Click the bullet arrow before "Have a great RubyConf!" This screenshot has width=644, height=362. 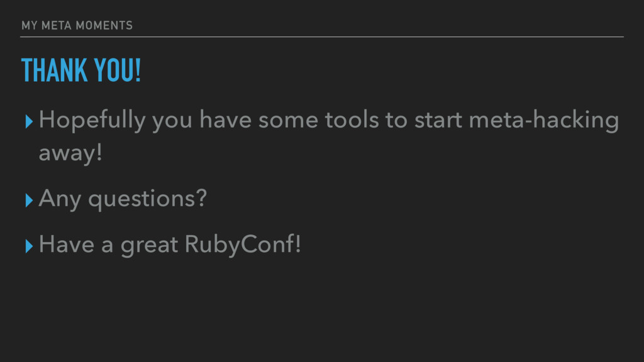[29, 246]
